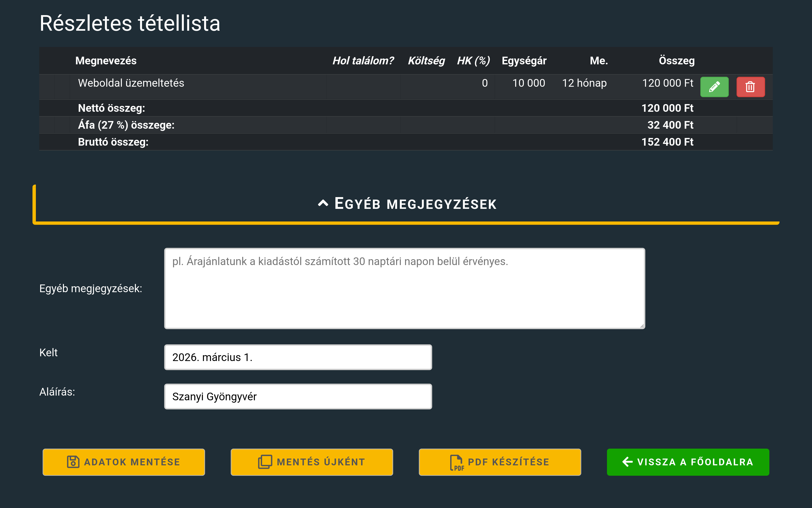Click the Aláírás: field label

(x=57, y=392)
